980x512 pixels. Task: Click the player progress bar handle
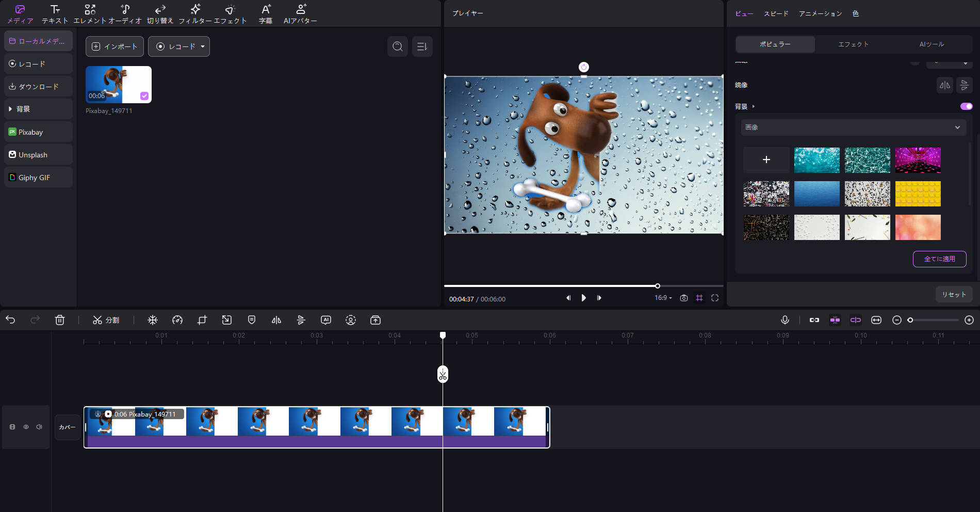tap(658, 286)
